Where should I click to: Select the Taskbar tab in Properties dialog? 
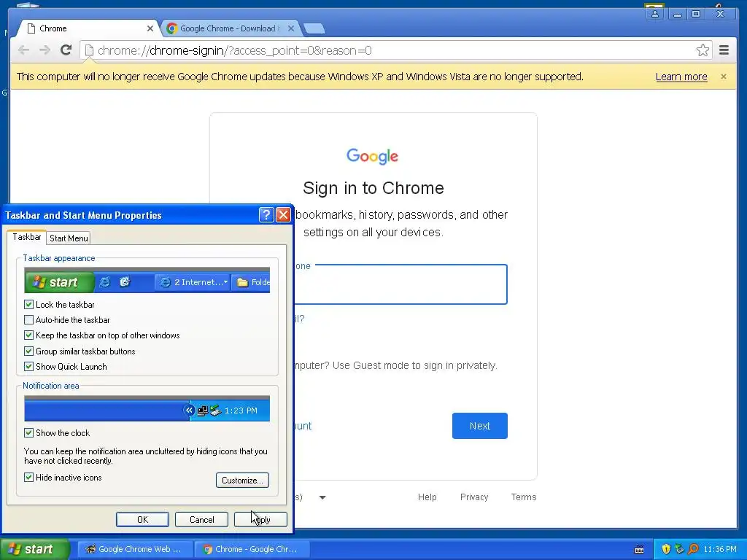coord(27,237)
